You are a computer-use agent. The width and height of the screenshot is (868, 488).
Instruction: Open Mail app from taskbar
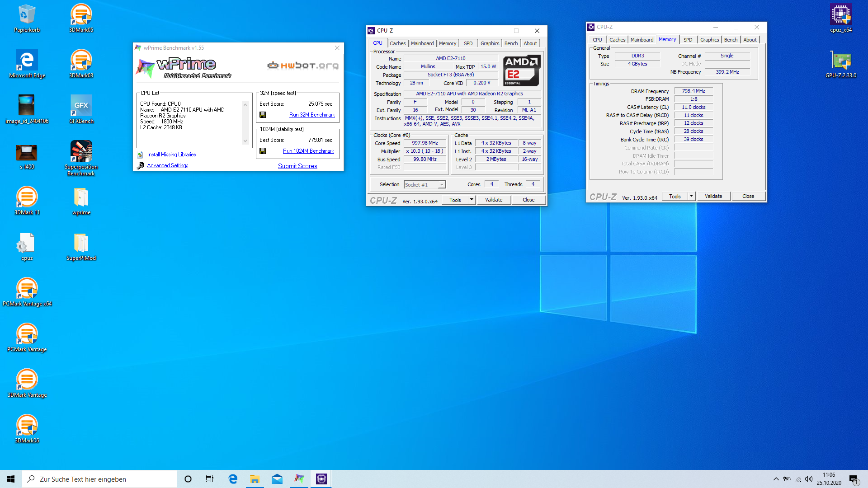pyautogui.click(x=277, y=479)
